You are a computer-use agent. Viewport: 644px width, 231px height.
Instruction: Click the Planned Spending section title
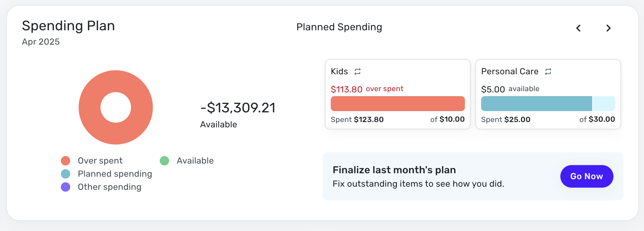pos(339,27)
